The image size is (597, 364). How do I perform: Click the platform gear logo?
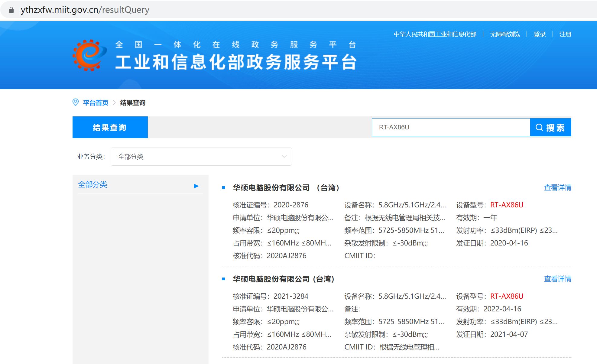point(89,55)
